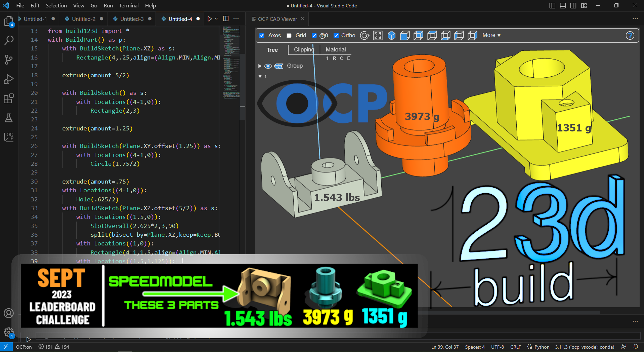Toggle the bottom panel layout icon

pyautogui.click(x=563, y=6)
